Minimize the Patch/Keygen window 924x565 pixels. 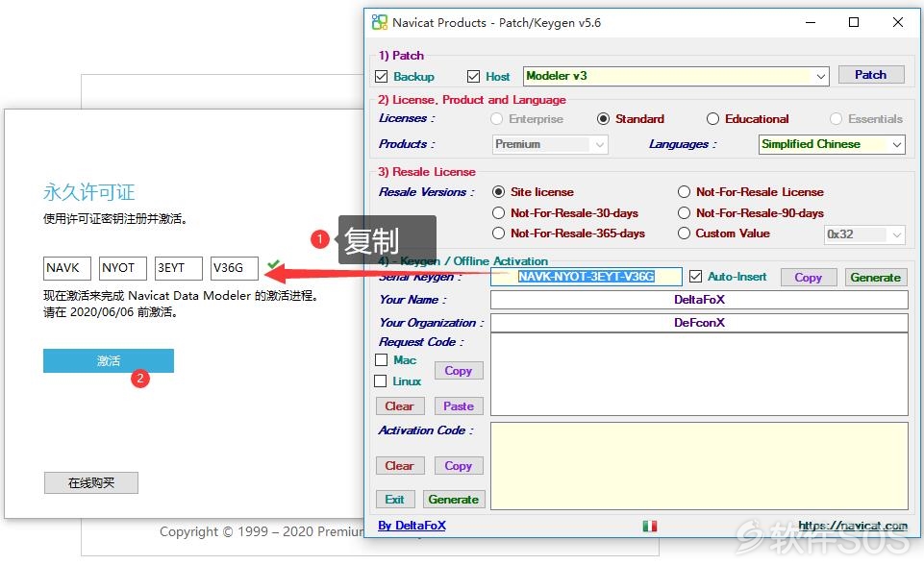pos(811,22)
